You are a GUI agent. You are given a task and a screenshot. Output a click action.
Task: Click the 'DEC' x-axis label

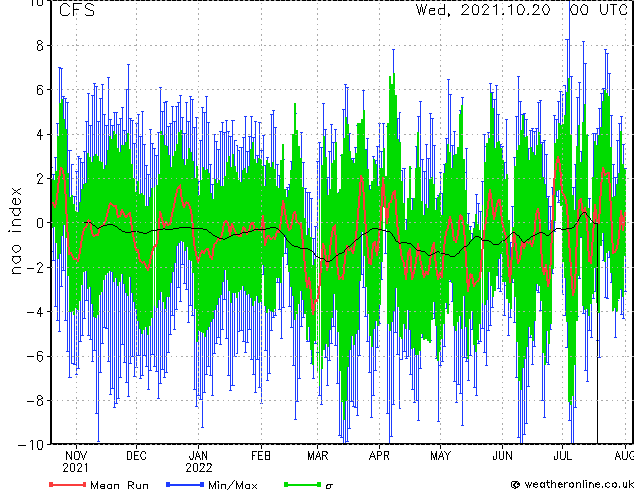pyautogui.click(x=136, y=456)
